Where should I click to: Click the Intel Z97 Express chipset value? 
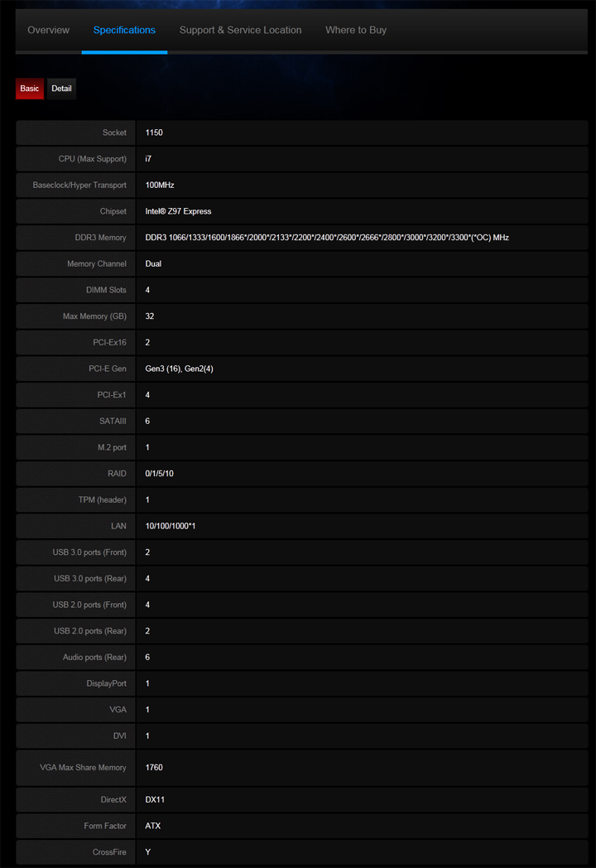tap(178, 211)
